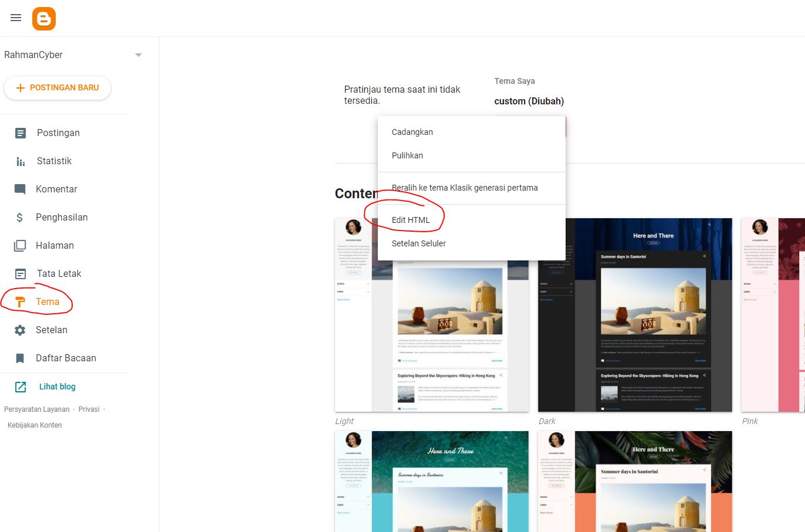Image resolution: width=805 pixels, height=532 pixels.
Task: Open the Tata Letak section
Action: tap(59, 274)
